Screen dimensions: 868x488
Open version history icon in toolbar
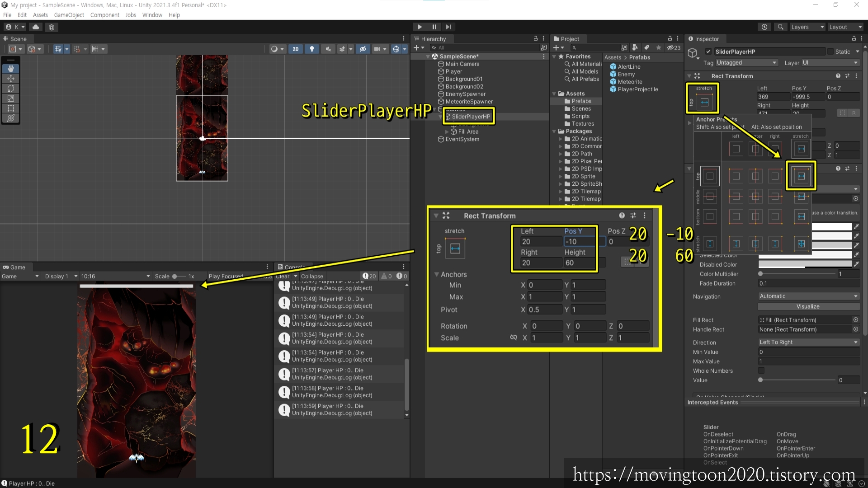(x=764, y=27)
